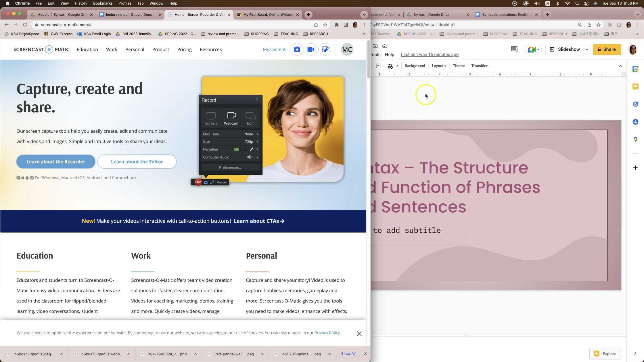Open the Help menu in Google Slides
The height and width of the screenshot is (362, 644).
click(390, 55)
